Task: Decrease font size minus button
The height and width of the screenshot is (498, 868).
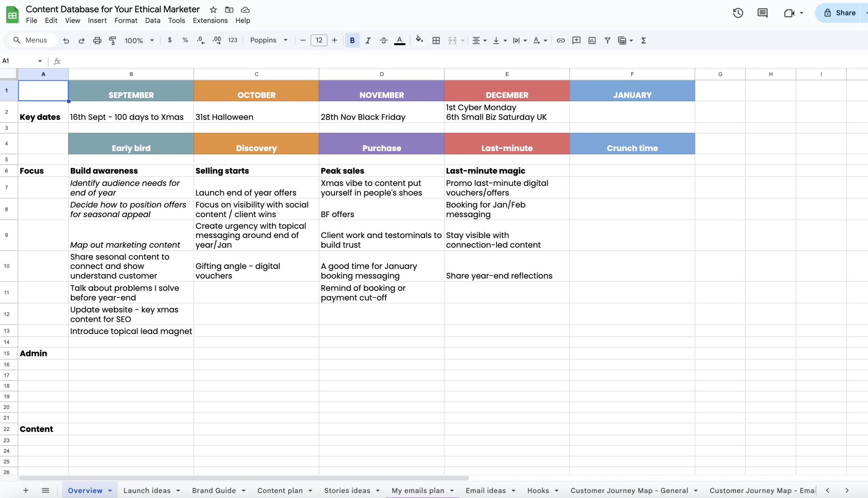Action: 303,40
